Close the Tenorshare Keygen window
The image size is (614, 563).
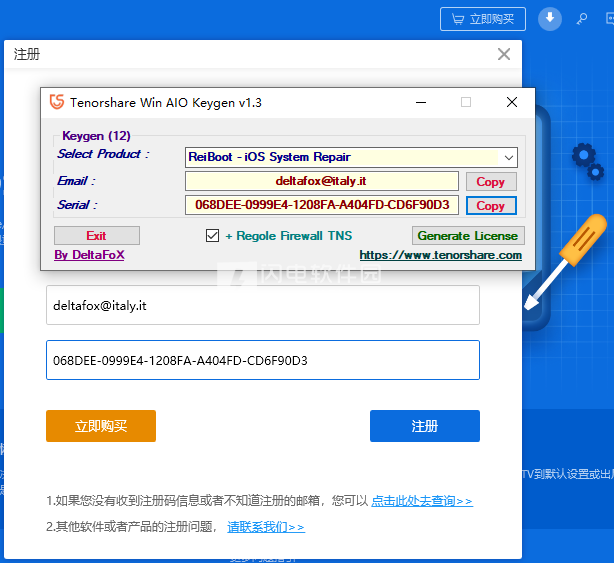(511, 102)
